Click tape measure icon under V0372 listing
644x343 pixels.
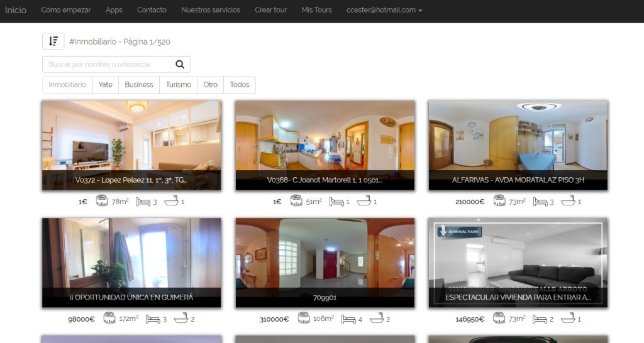[102, 202]
